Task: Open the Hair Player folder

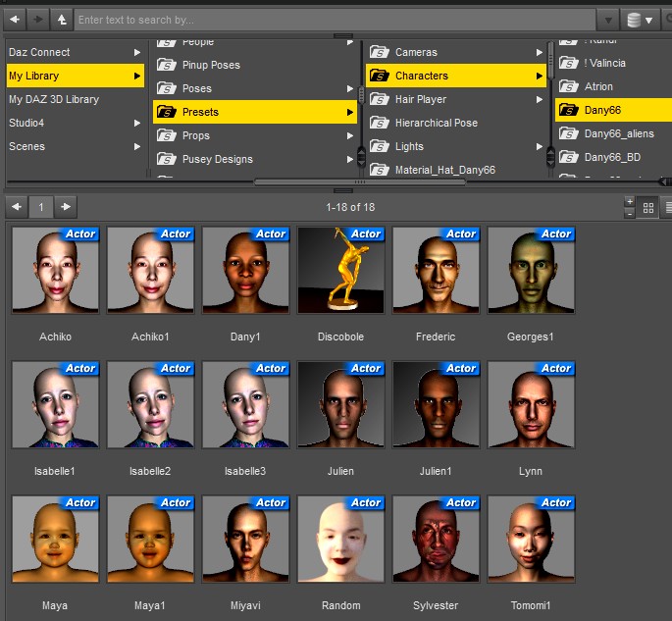Action: (456, 99)
